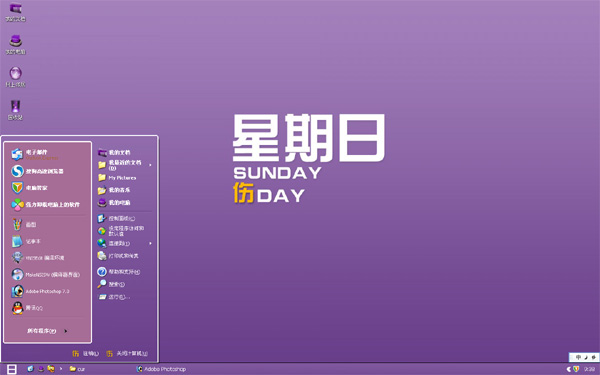Screen dimensions: 600x375
Task: Expand My Recent Documents submenu arrow
Action: [x=150, y=165]
